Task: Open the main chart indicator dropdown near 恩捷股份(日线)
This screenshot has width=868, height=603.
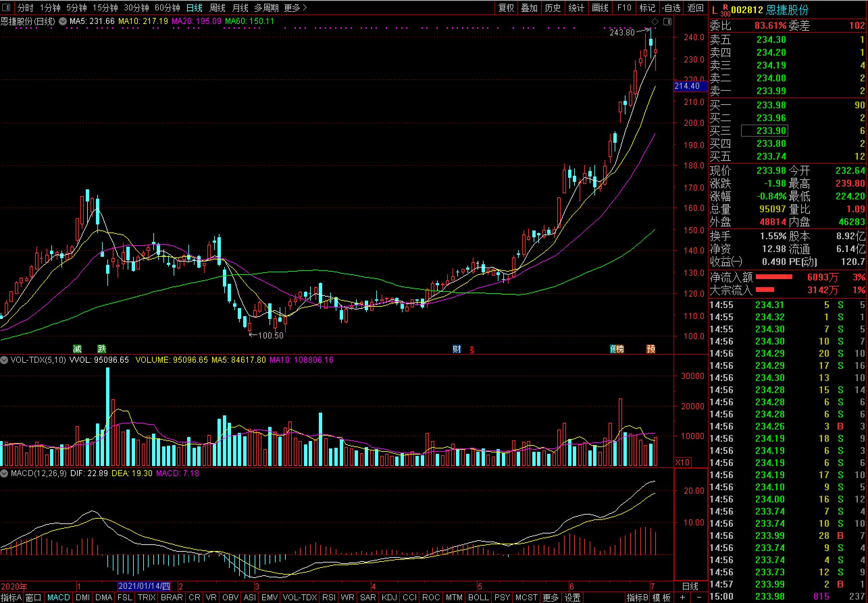Action: [63, 22]
